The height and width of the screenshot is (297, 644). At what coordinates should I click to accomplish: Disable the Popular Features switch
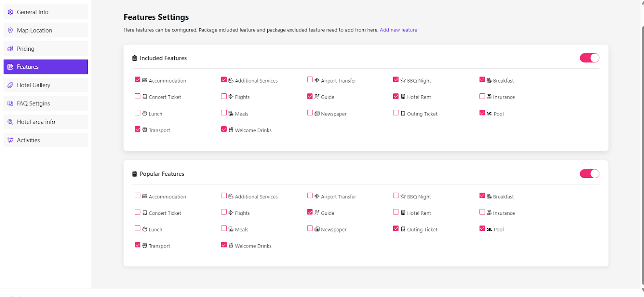pyautogui.click(x=589, y=174)
